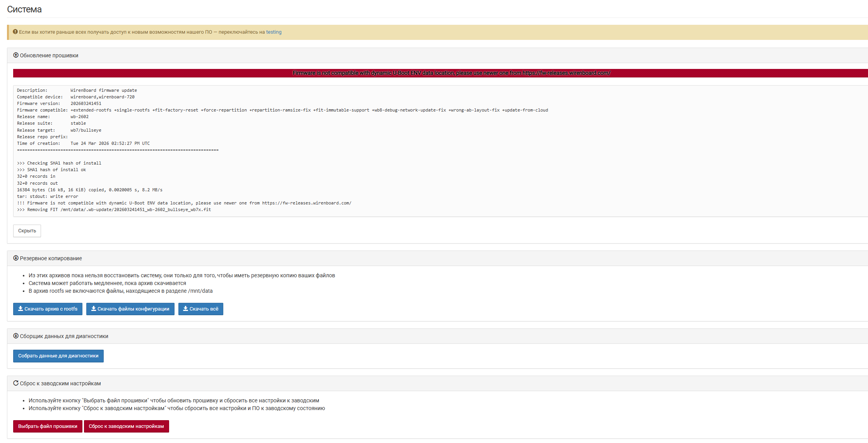Viewport: 868px width, 443px height.
Task: Hide the firmware log with Скрыть button
Action: tap(27, 231)
